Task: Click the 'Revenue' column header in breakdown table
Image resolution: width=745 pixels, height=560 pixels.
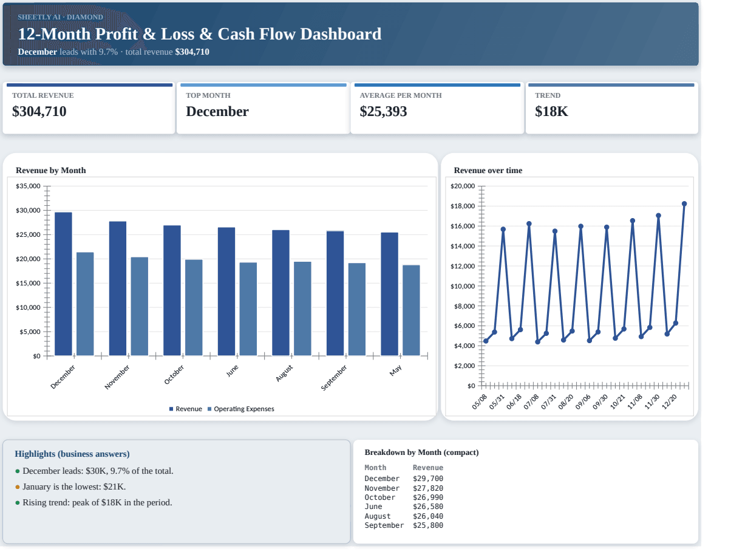Action: [428, 468]
